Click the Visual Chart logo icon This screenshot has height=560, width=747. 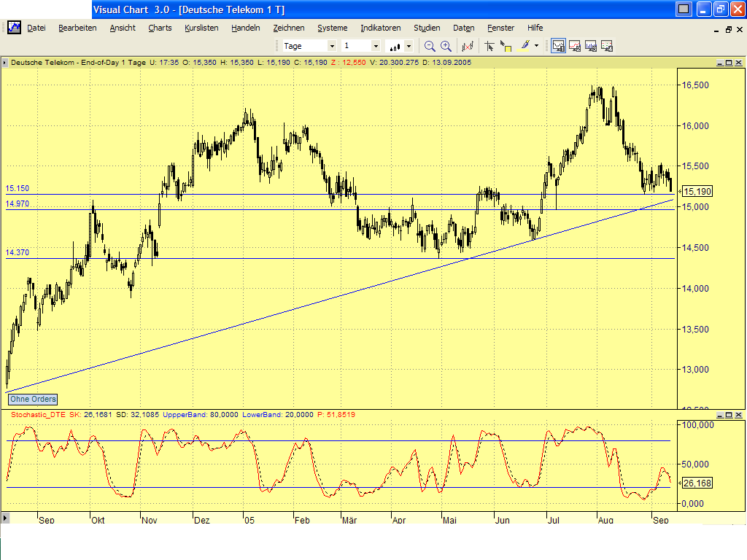click(14, 28)
